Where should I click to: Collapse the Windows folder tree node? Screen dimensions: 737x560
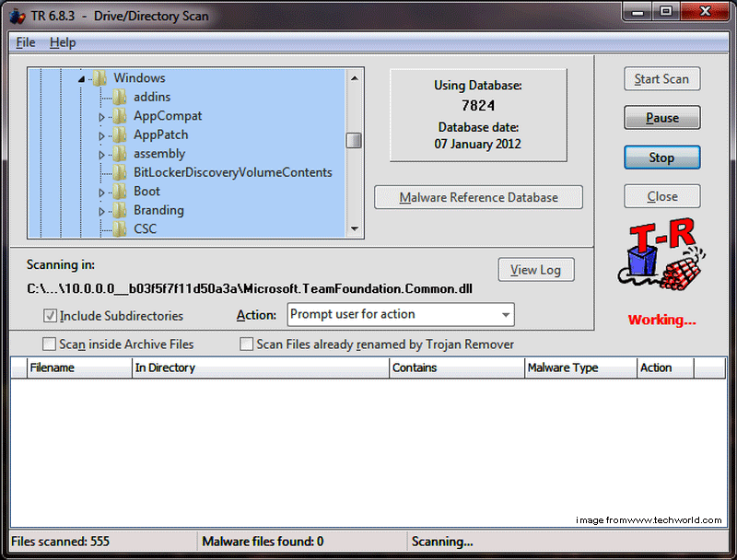pyautogui.click(x=81, y=79)
